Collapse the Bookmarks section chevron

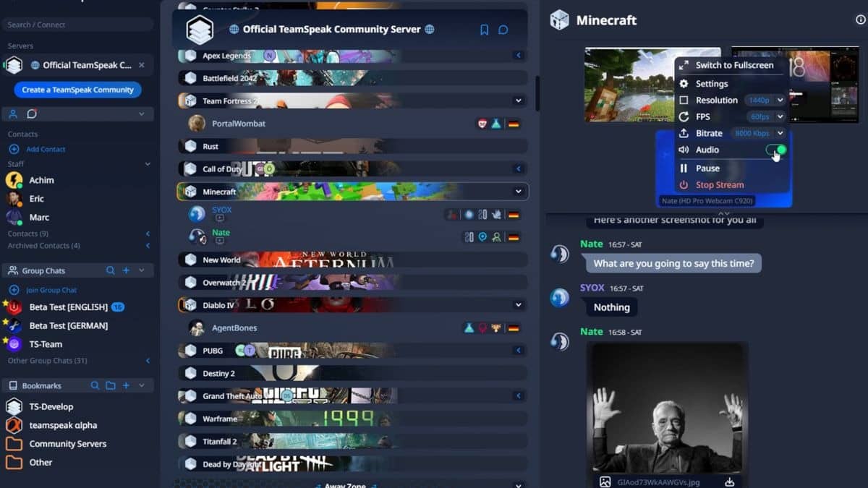(141, 386)
